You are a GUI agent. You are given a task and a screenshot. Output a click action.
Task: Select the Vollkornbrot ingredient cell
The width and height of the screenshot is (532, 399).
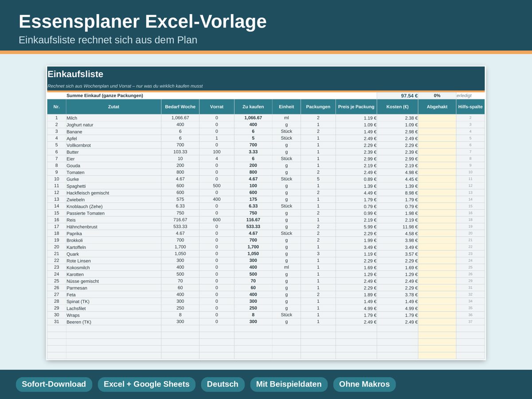113,145
